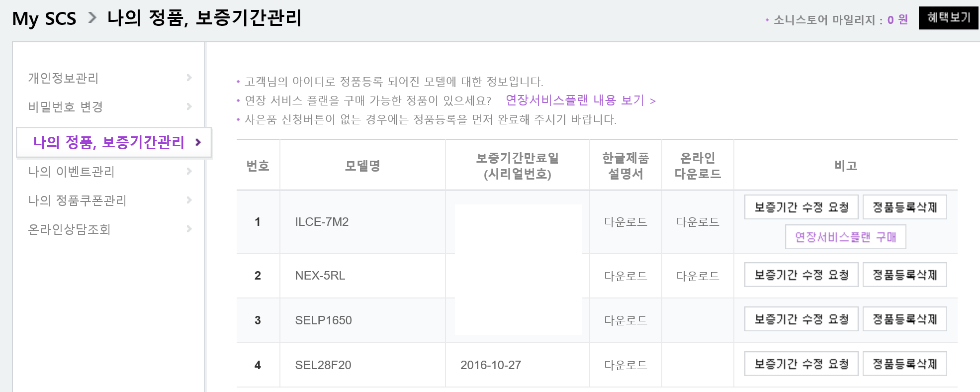Click arrow icon next to 개인정보관리
This screenshot has width=980, height=392.
tap(189, 78)
